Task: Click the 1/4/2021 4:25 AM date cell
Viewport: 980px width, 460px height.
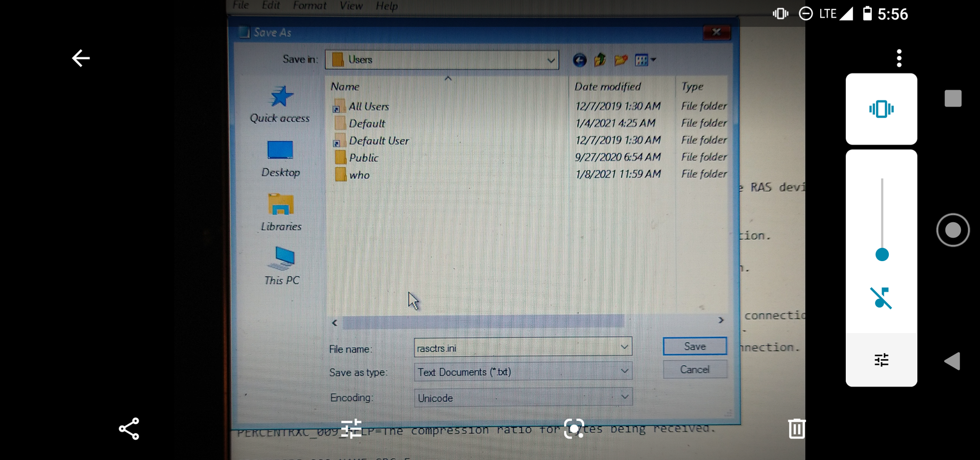Action: 615,123
